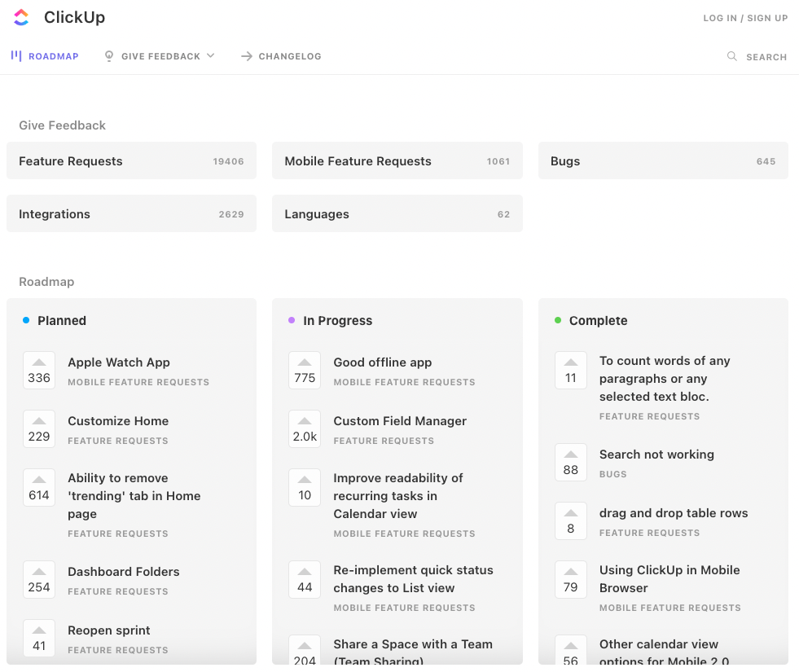The height and width of the screenshot is (672, 799).
Task: Go to the Changelog tab
Action: pyautogui.click(x=281, y=56)
